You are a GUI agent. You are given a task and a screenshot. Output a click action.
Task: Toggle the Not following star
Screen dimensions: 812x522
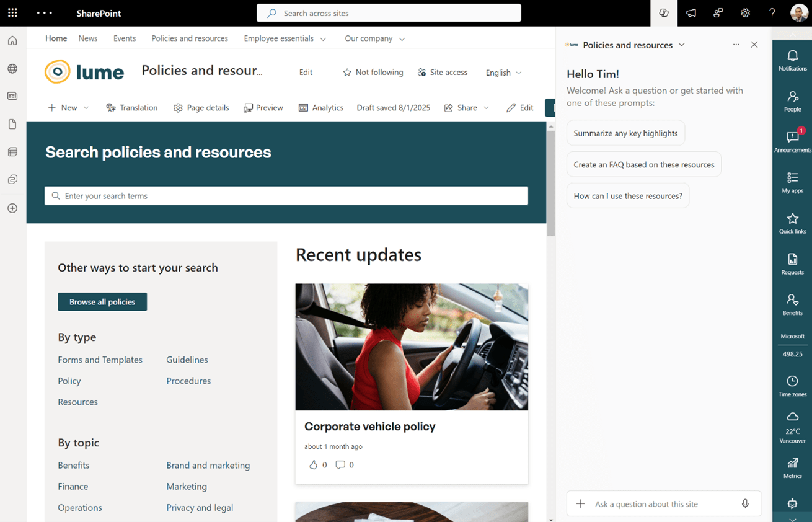click(x=373, y=73)
